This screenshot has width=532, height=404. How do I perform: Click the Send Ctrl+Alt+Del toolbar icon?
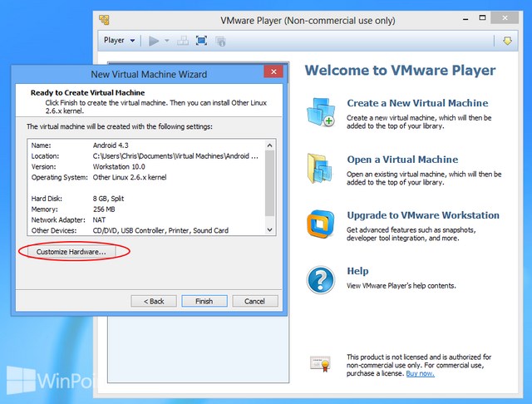(183, 41)
